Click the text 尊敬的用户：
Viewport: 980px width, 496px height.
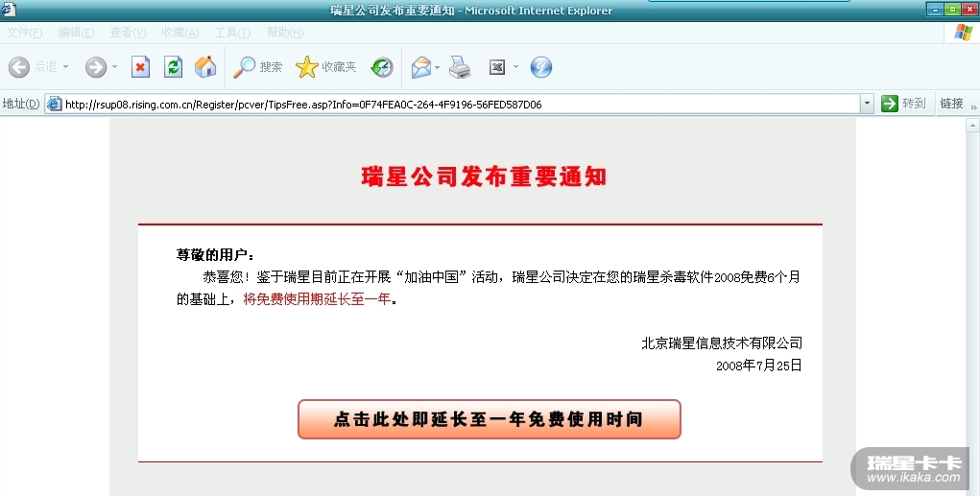click(x=216, y=255)
